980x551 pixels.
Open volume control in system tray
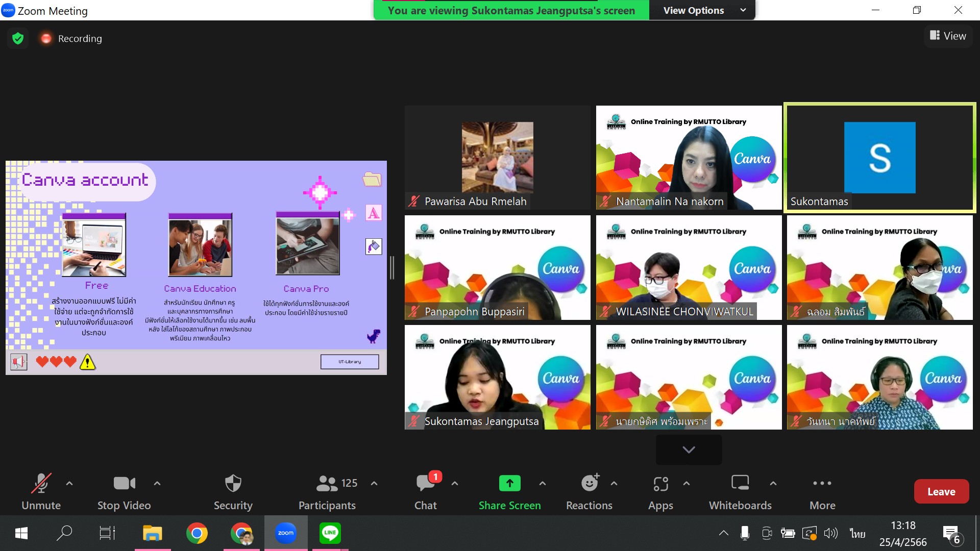831,534
